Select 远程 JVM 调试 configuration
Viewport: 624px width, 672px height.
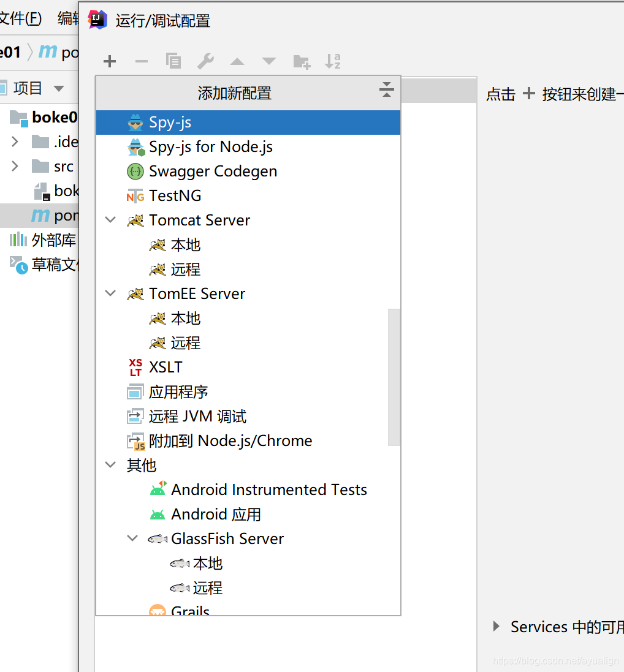248,417
